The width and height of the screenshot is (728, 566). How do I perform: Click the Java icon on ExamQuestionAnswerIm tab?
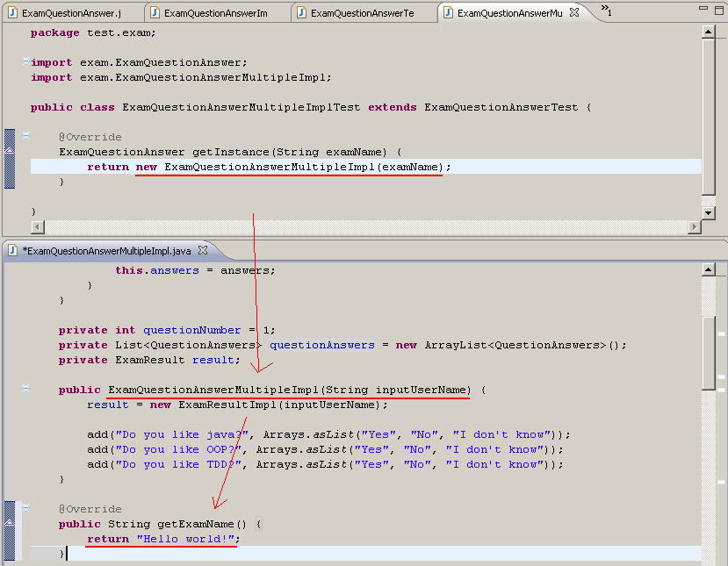tap(155, 12)
